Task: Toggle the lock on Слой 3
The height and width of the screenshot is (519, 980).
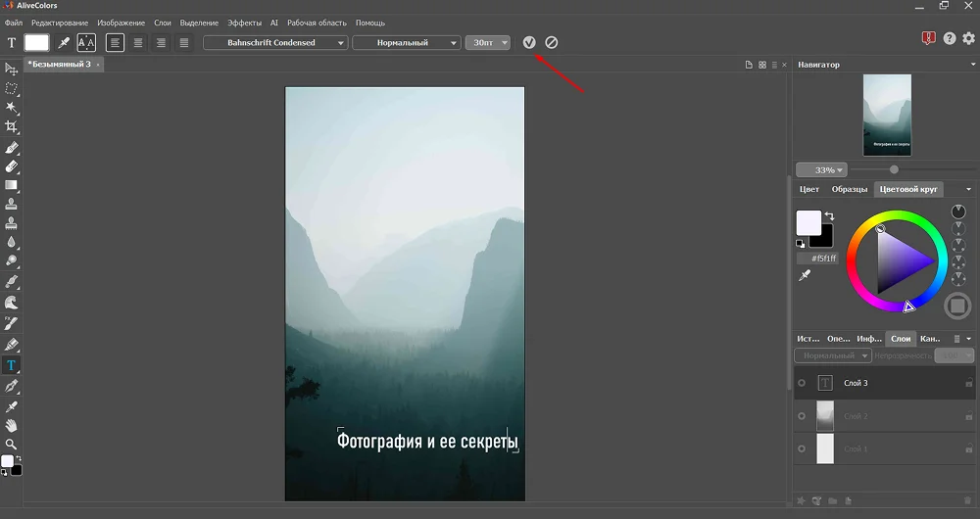Action: (x=969, y=383)
